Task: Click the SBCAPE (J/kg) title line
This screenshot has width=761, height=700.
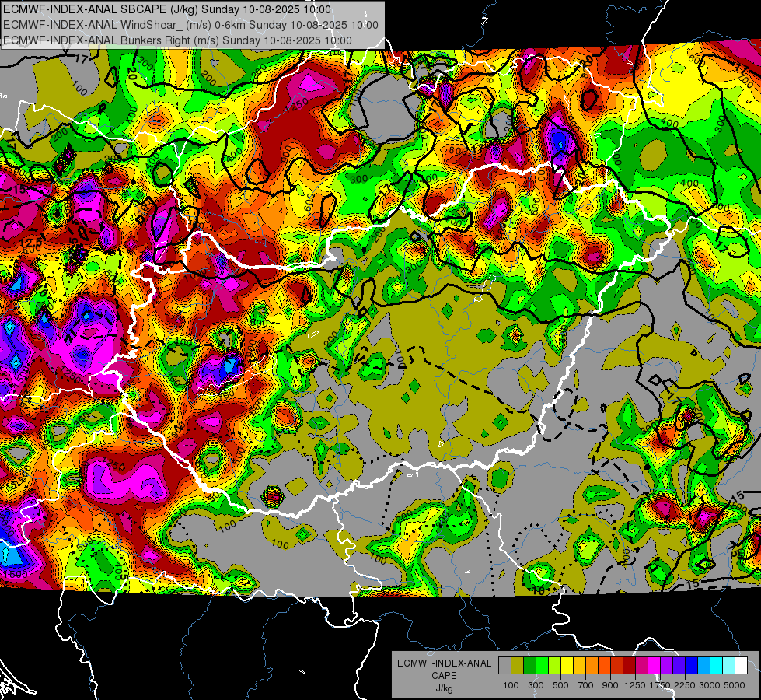Action: click(x=167, y=9)
